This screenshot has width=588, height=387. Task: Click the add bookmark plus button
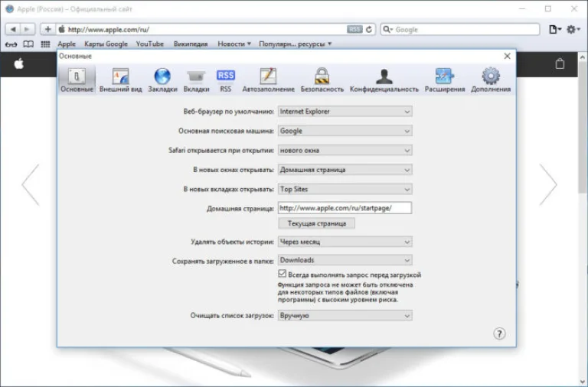(47, 29)
